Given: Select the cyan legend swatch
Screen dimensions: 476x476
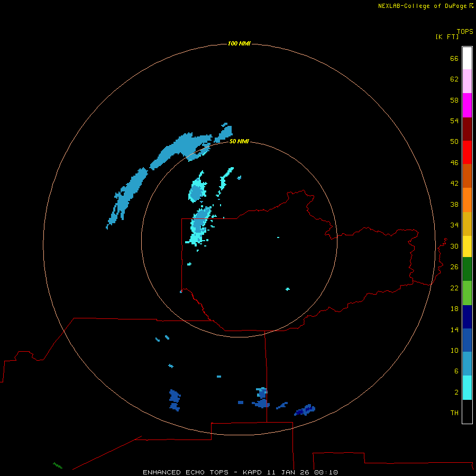Looking at the screenshot, I should (467, 388).
